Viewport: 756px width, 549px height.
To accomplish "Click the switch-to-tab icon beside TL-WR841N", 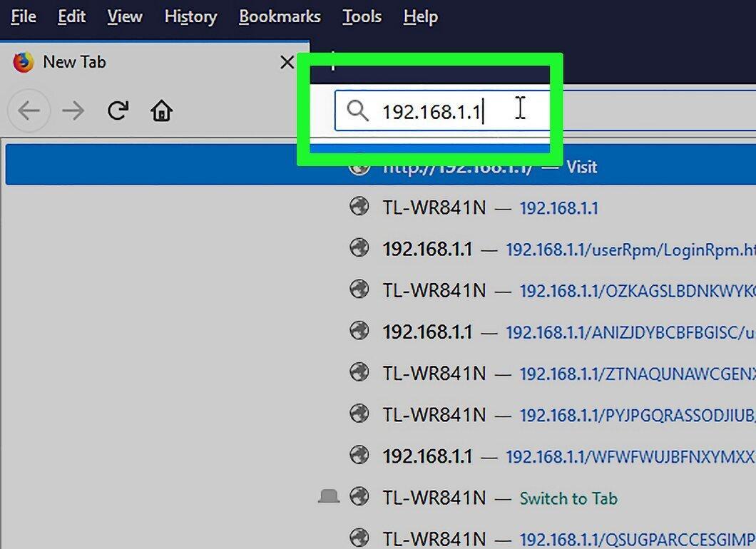I will pos(328,496).
